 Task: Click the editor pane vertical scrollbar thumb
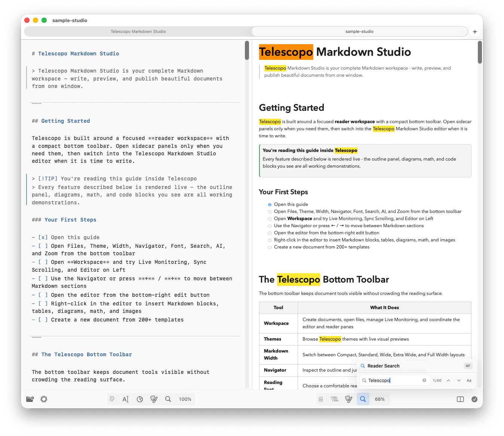[247, 51]
